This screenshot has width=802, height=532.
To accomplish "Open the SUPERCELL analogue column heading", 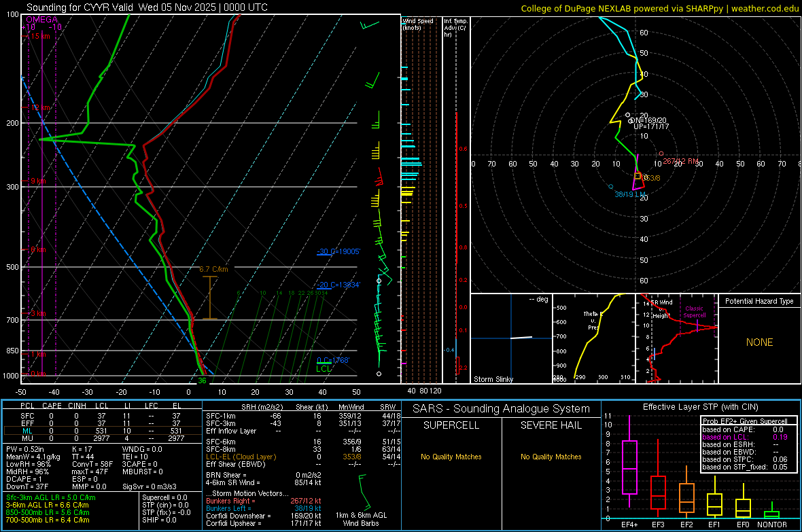I will coord(451,425).
